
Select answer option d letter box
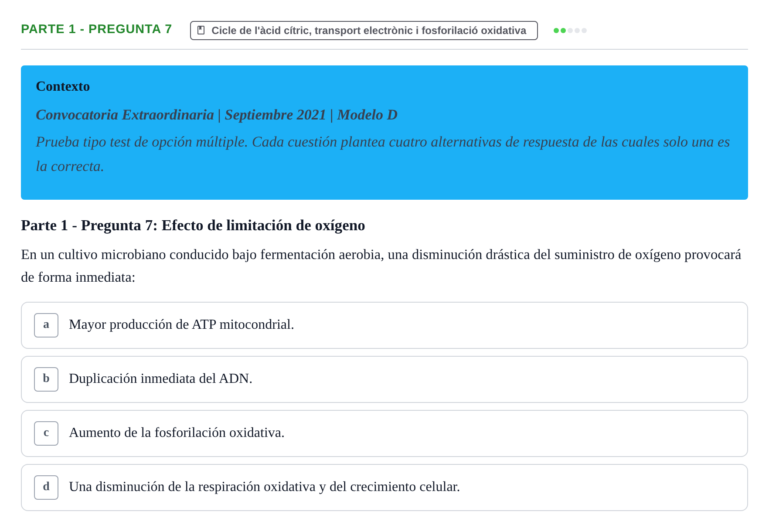point(46,488)
